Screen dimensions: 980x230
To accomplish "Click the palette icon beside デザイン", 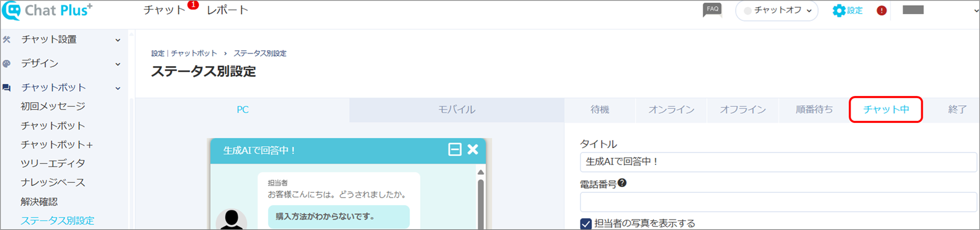I will (x=7, y=64).
